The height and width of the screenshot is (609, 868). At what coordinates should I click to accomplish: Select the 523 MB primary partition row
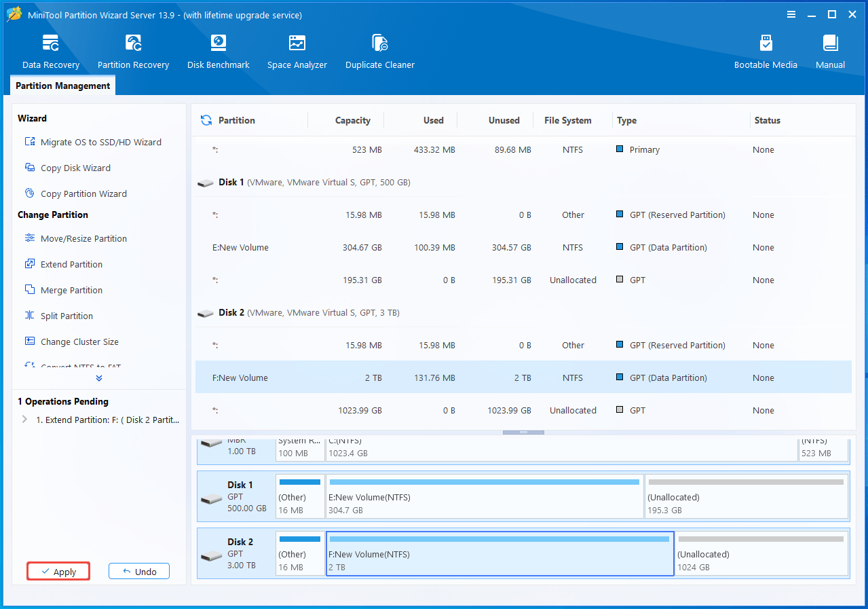click(523, 150)
